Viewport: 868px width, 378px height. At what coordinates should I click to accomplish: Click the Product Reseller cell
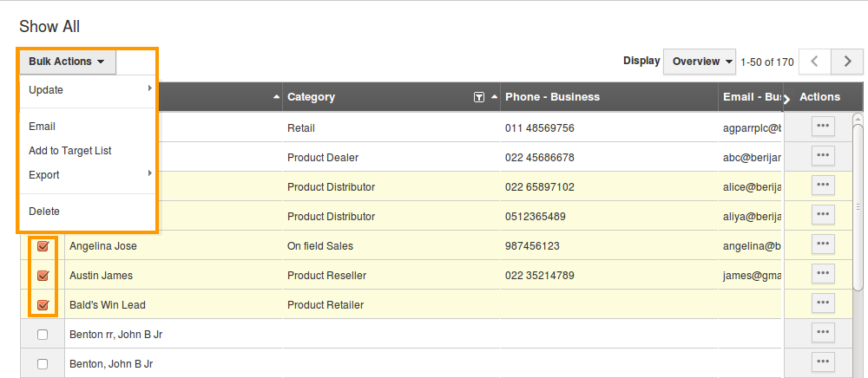[326, 276]
